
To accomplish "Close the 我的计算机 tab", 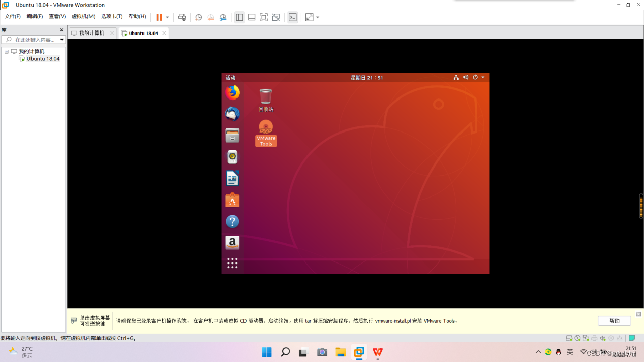I will [112, 33].
